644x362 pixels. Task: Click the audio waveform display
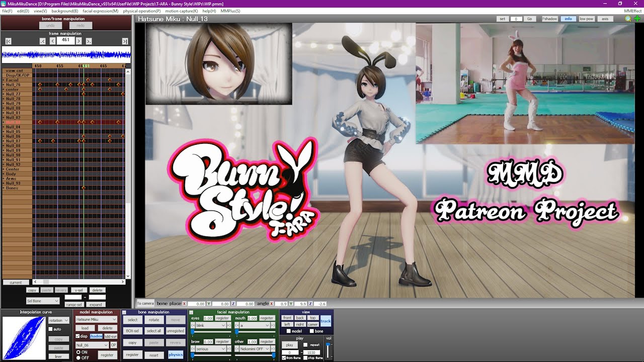66,54
